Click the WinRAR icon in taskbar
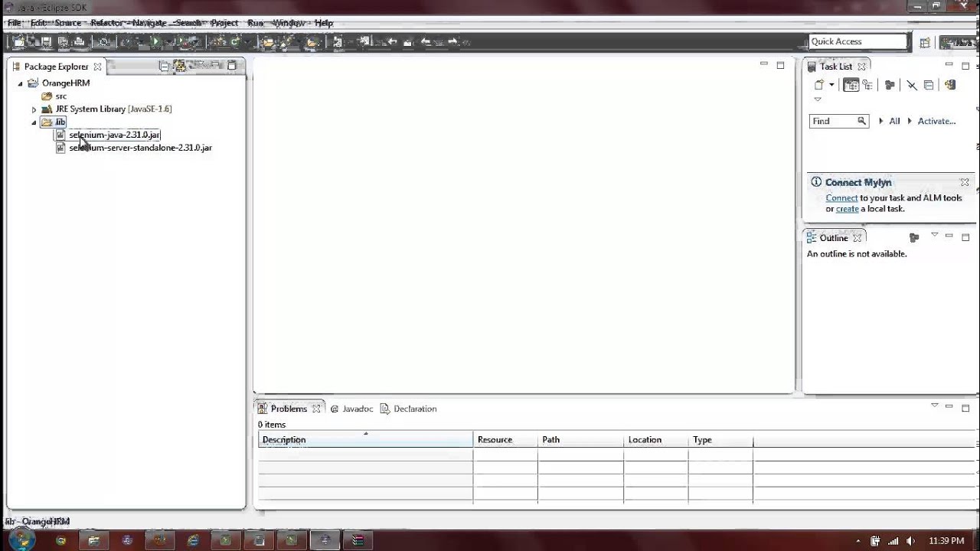This screenshot has height=551, width=980. pos(358,540)
